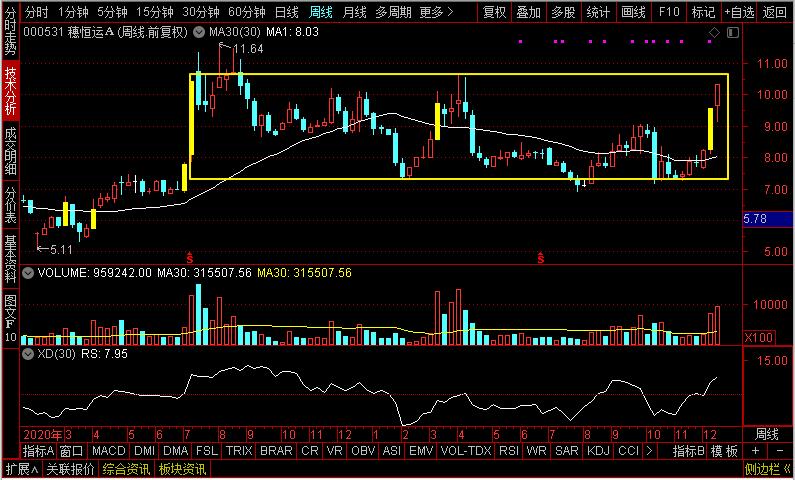
Task: Apply the DMI indicator
Action: (x=144, y=451)
